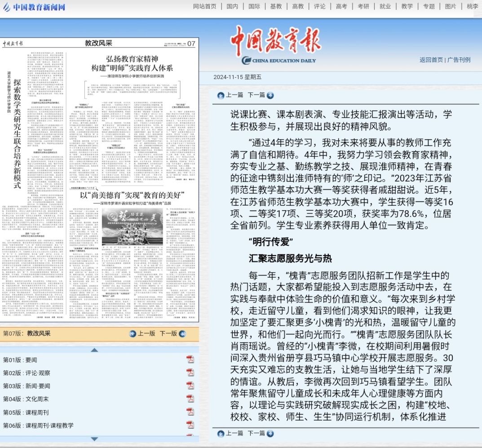Click the 返回首页 link
Image resolution: width=482 pixels, height=448 pixels.
[x=431, y=60]
